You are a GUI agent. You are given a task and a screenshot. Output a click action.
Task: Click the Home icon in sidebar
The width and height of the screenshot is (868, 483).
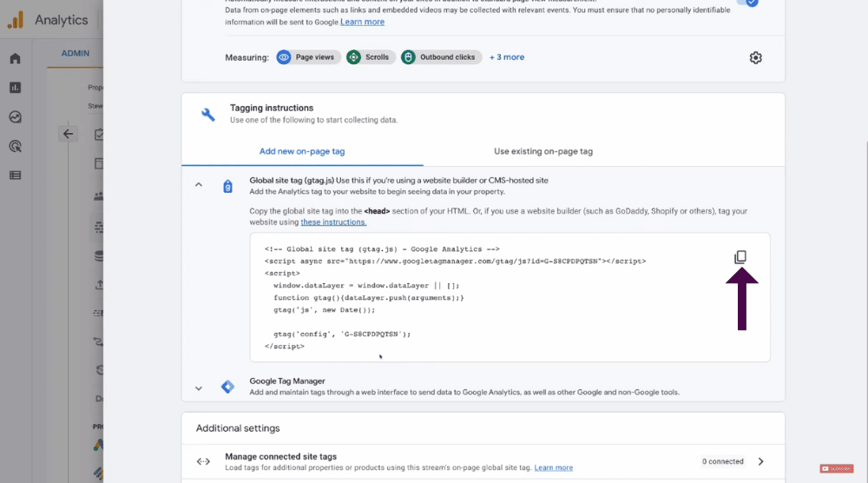click(15, 59)
